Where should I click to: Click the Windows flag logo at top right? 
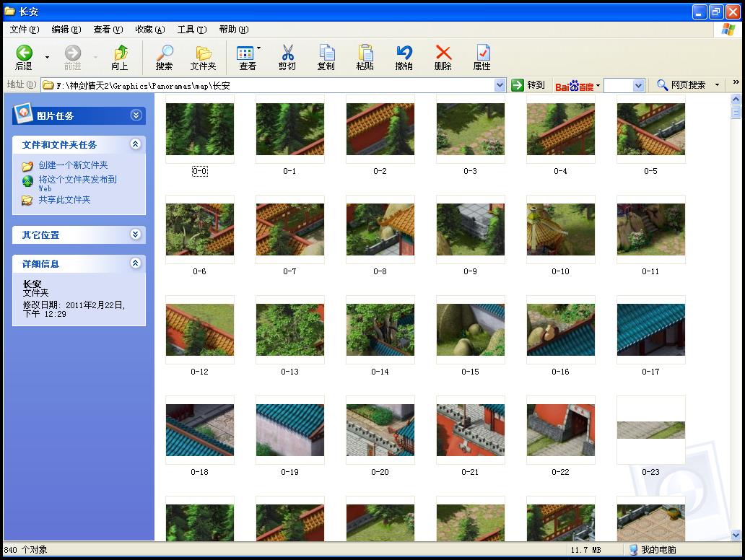click(728, 30)
